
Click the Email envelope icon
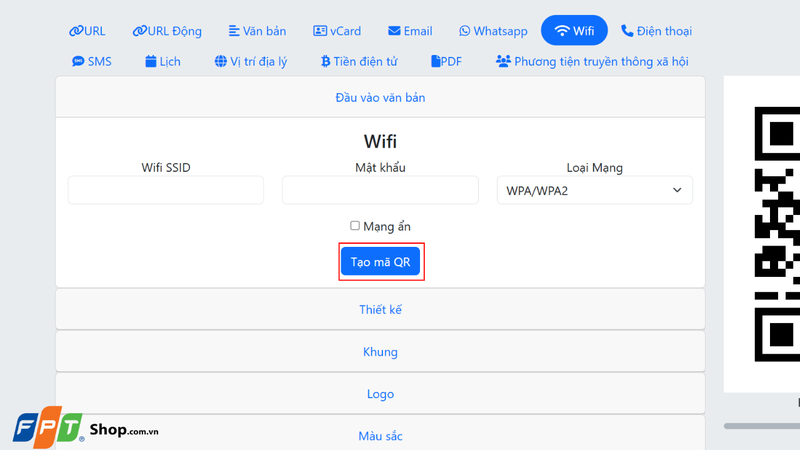(394, 31)
